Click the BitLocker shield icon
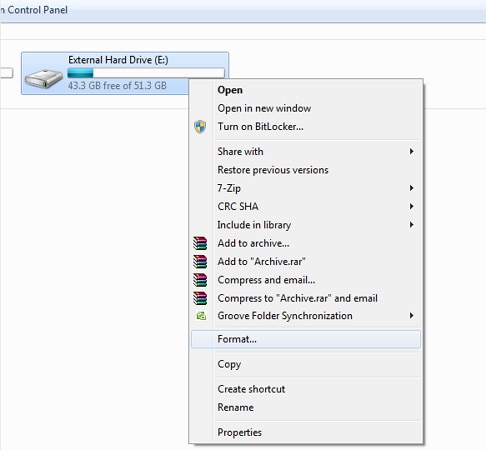The height and width of the screenshot is (450, 486). 200,127
